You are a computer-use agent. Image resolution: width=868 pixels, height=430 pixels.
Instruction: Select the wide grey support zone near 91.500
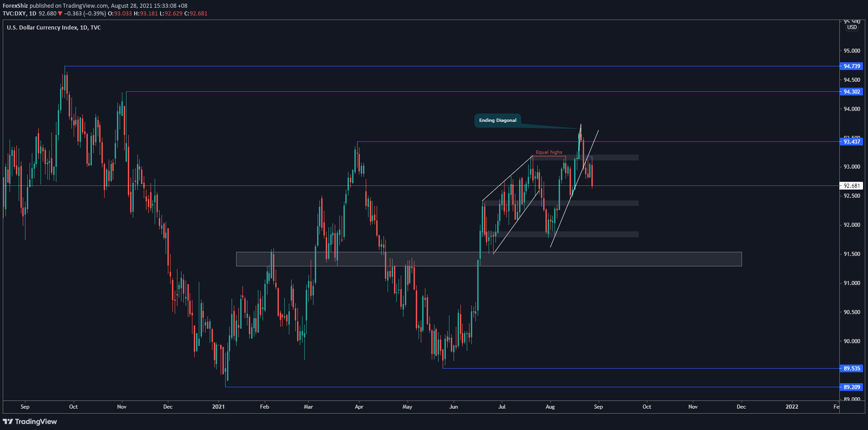pos(489,259)
